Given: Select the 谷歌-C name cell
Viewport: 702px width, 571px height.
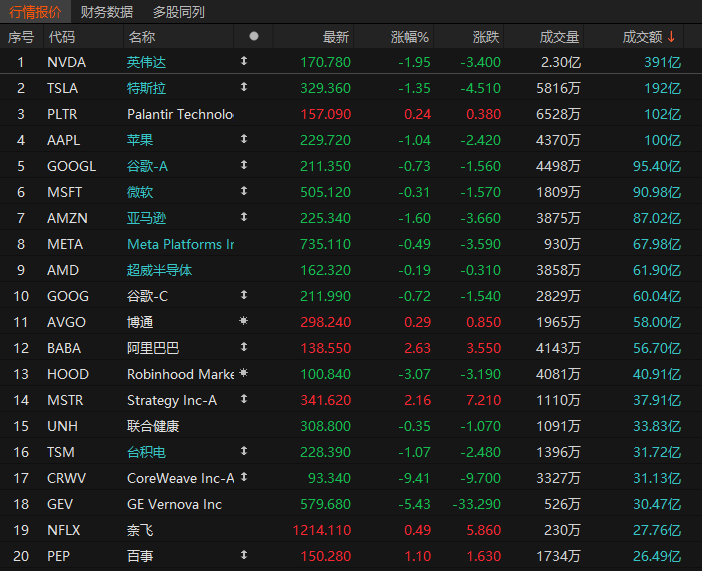Looking at the screenshot, I should click(x=147, y=296).
